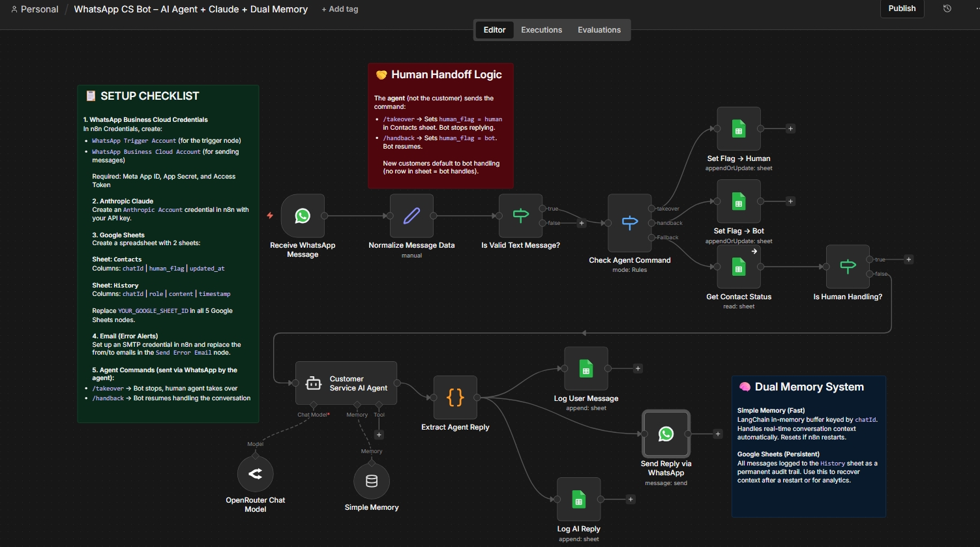Viewport: 980px width, 547px height.
Task: Select the Set Flag → Bot sheets node
Action: pos(739,201)
